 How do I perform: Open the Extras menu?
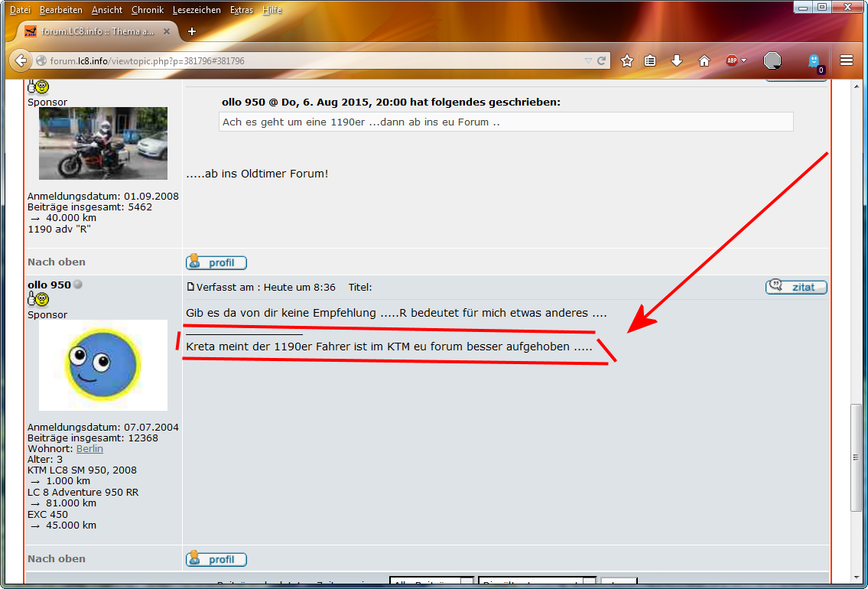click(241, 10)
